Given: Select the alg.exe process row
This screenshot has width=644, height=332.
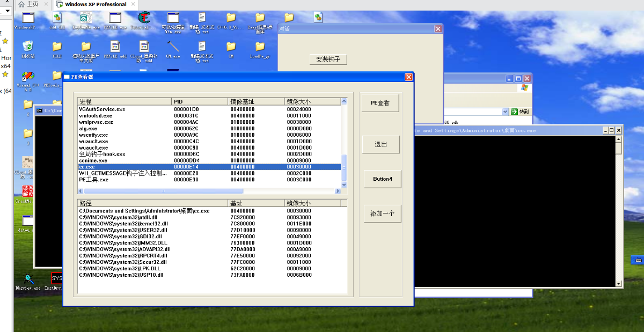Looking at the screenshot, I should click(x=209, y=128).
